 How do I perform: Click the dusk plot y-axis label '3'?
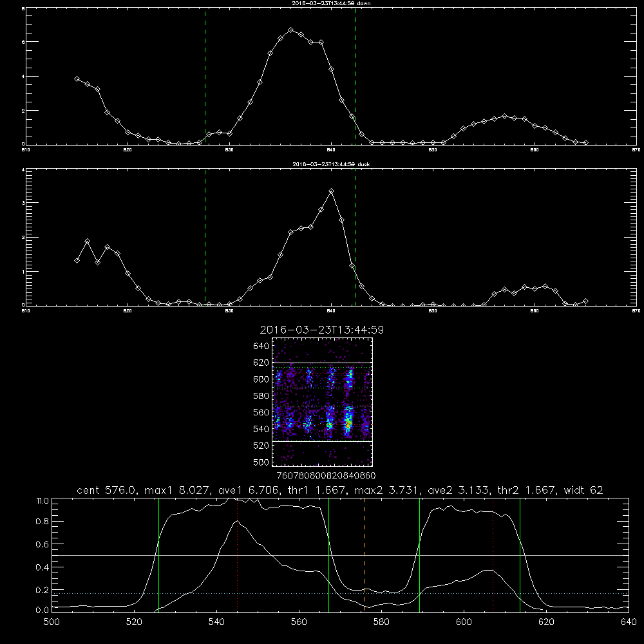pyautogui.click(x=23, y=203)
